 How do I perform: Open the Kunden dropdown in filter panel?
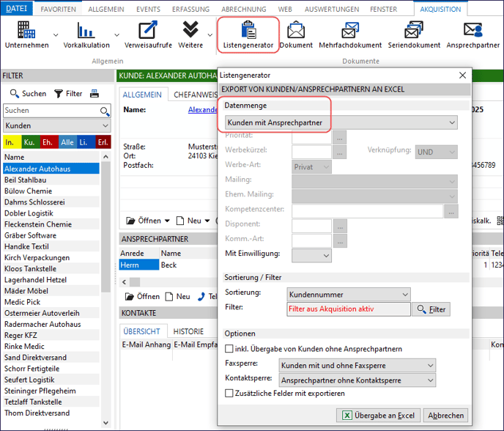point(57,126)
